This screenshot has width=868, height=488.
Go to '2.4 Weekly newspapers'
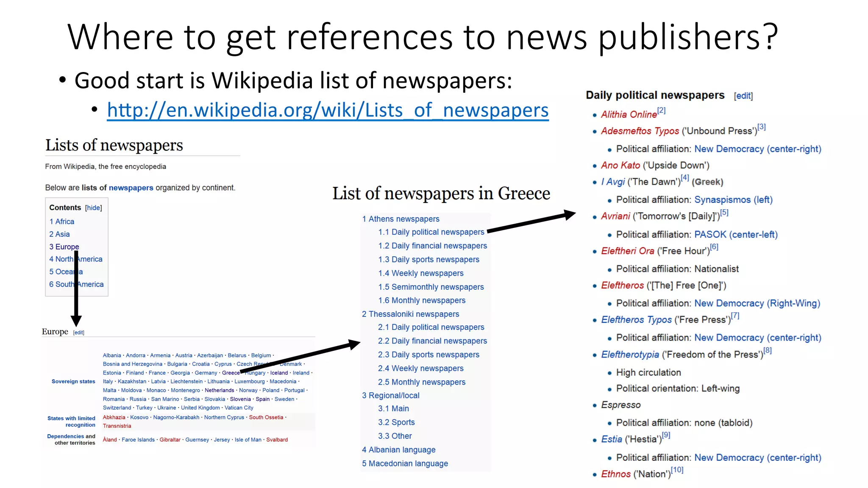421,369
